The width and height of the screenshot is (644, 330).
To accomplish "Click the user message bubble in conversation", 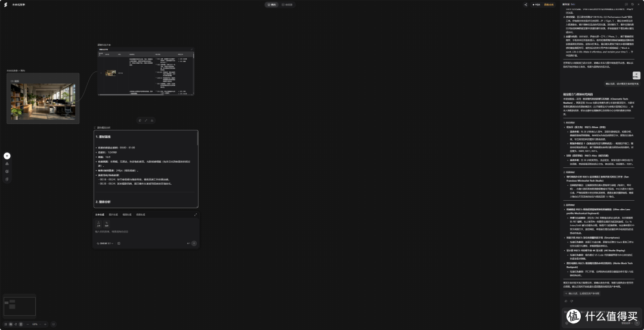I will (621, 84).
